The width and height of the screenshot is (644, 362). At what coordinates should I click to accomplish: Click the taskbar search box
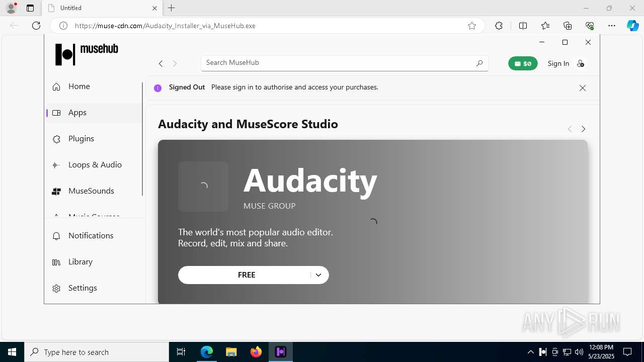click(x=97, y=352)
